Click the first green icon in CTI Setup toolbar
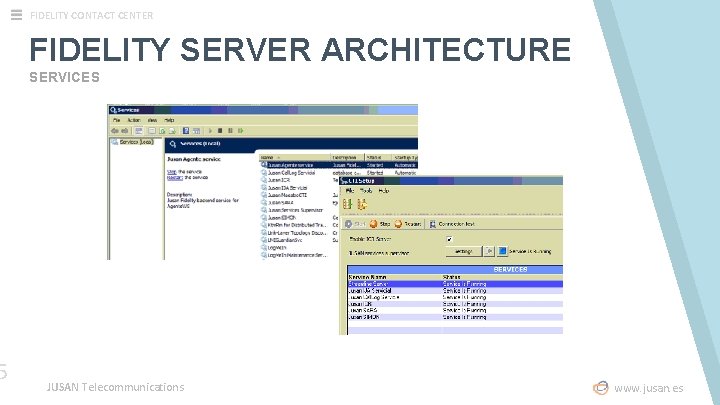 pos(348,204)
